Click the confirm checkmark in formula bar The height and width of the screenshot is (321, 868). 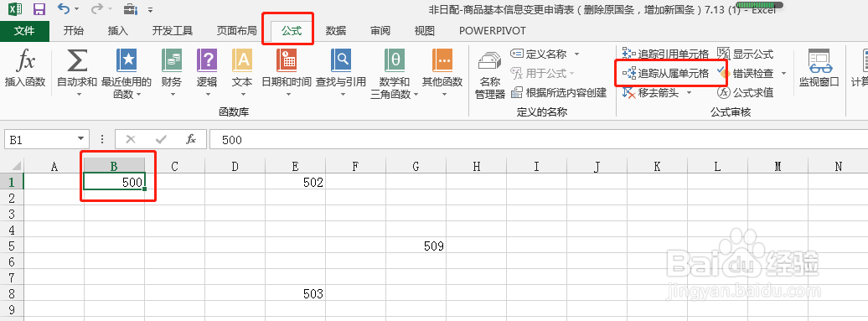[161, 139]
